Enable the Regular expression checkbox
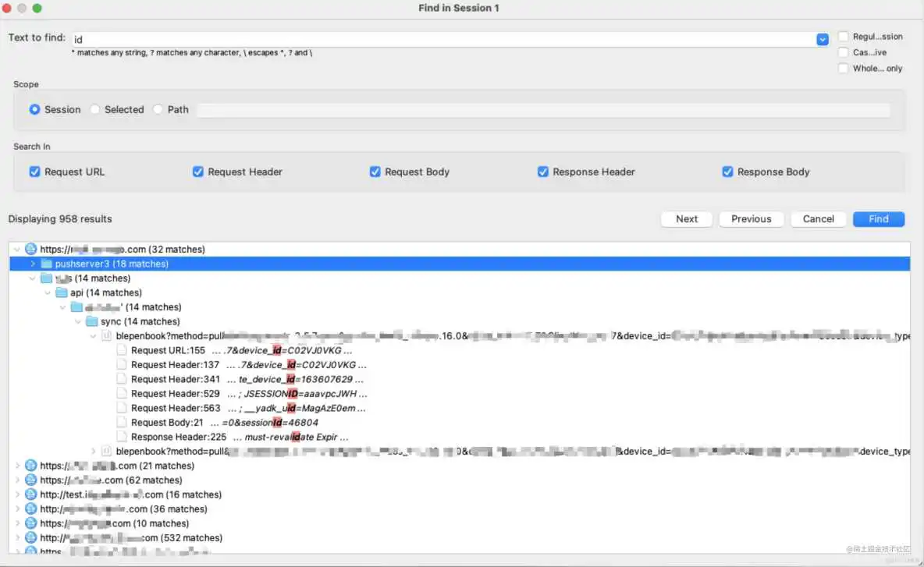Viewport: 924px width, 567px height. 844,37
